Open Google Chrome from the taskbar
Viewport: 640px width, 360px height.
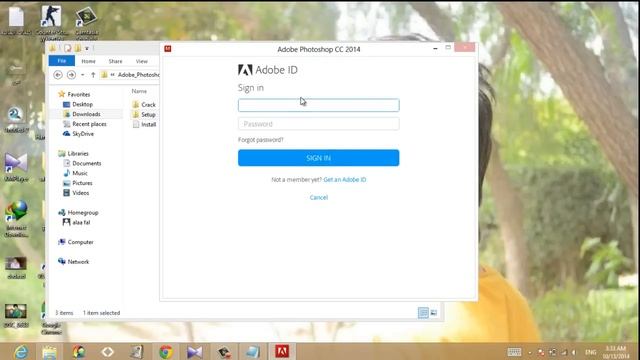coord(166,352)
